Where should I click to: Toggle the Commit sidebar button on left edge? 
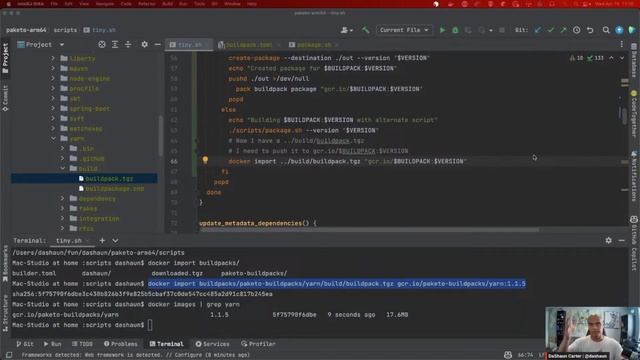5,98
